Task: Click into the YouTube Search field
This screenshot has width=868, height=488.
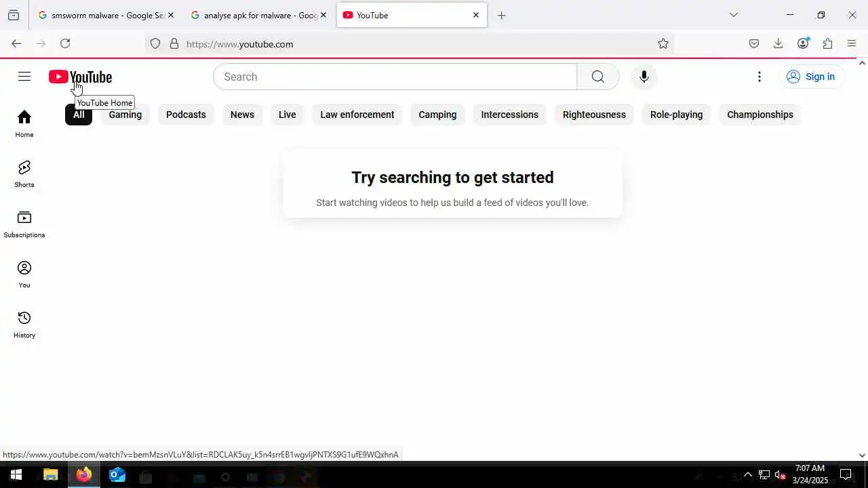Action: [x=395, y=77]
